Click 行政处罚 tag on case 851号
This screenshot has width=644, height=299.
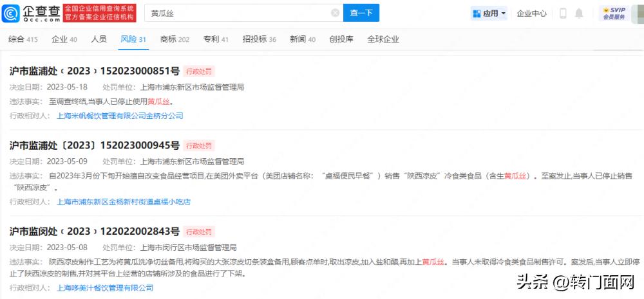coord(199,71)
